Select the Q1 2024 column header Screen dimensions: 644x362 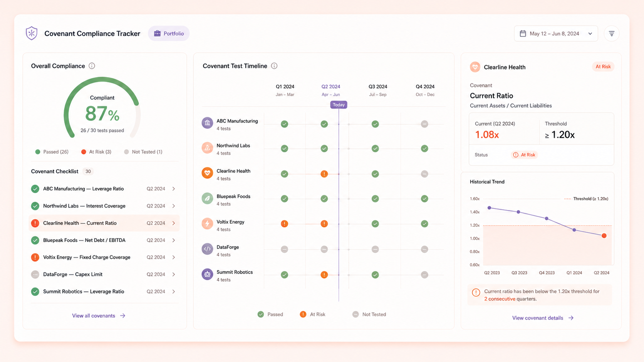click(x=285, y=90)
